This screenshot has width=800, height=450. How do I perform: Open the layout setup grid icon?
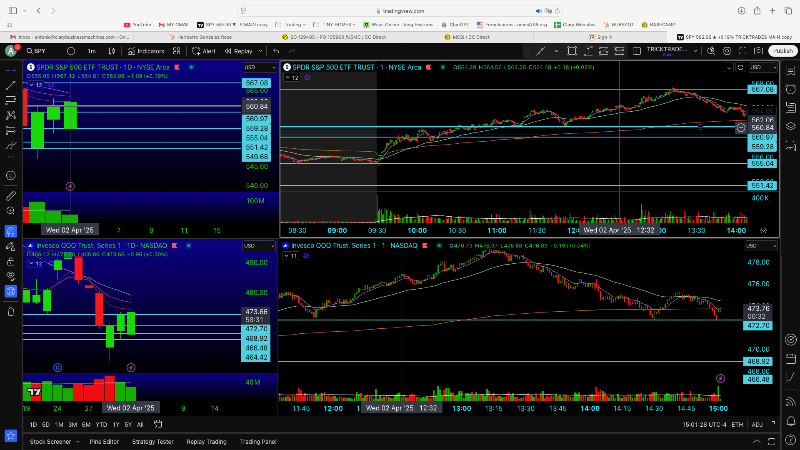637,51
